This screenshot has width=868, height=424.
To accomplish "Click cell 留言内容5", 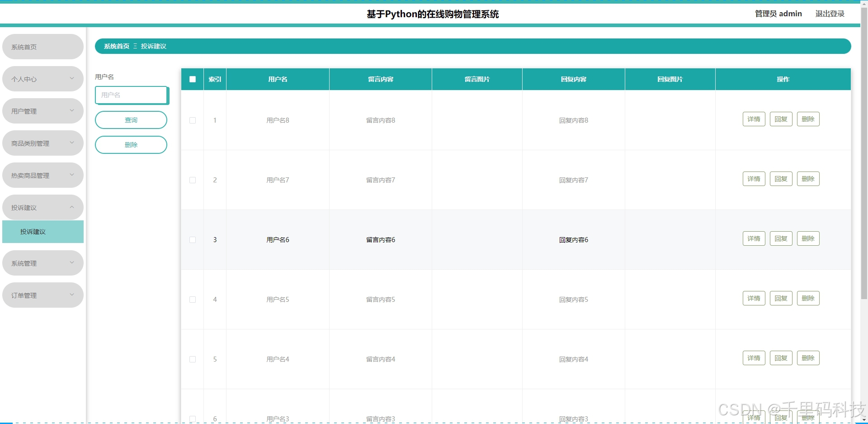I will pyautogui.click(x=381, y=300).
